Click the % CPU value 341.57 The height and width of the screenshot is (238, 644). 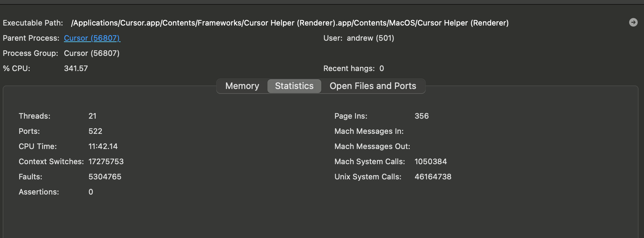coord(76,68)
